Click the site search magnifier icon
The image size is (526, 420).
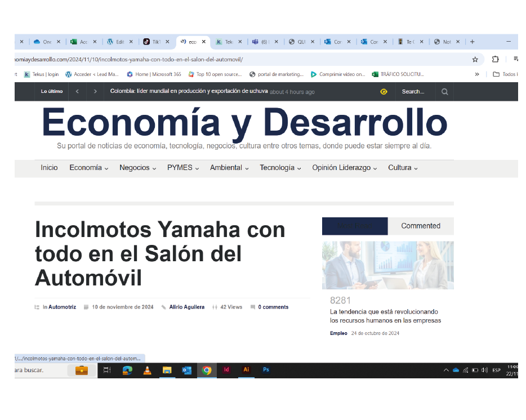point(444,92)
